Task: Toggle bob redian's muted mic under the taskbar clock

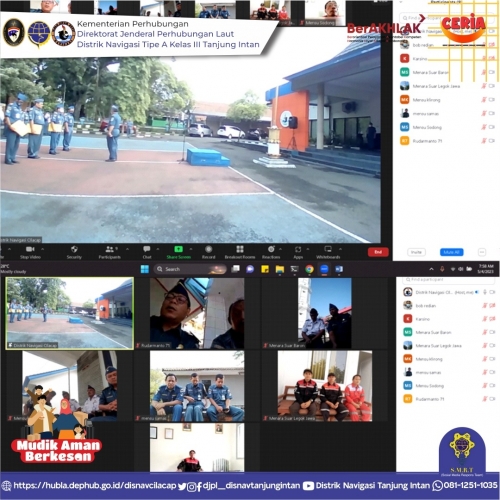Action: click(485, 306)
